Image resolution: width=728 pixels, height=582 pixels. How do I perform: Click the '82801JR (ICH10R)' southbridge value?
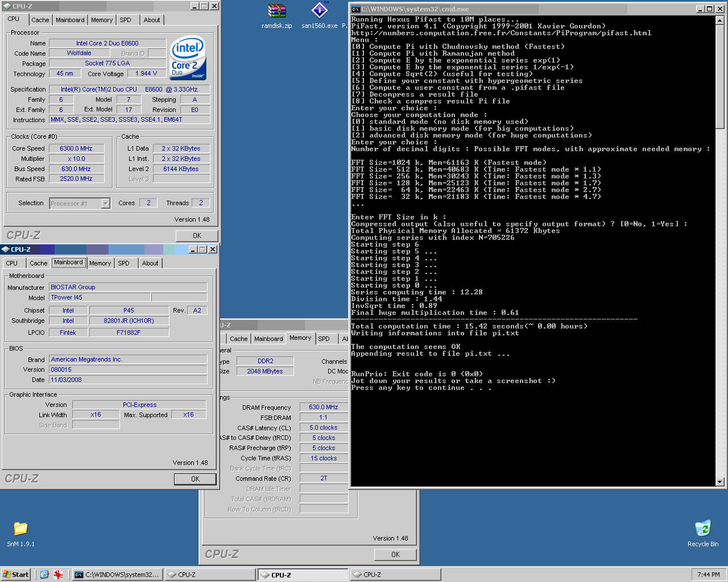129,321
